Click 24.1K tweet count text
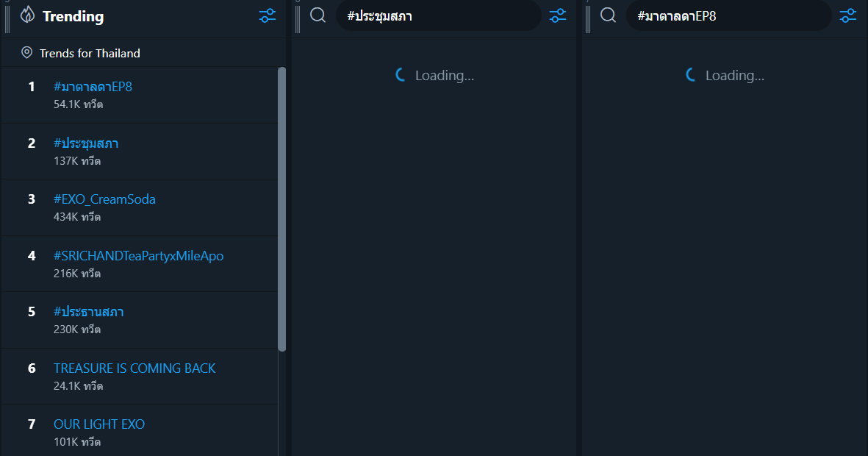This screenshot has height=456, width=868. tap(78, 385)
